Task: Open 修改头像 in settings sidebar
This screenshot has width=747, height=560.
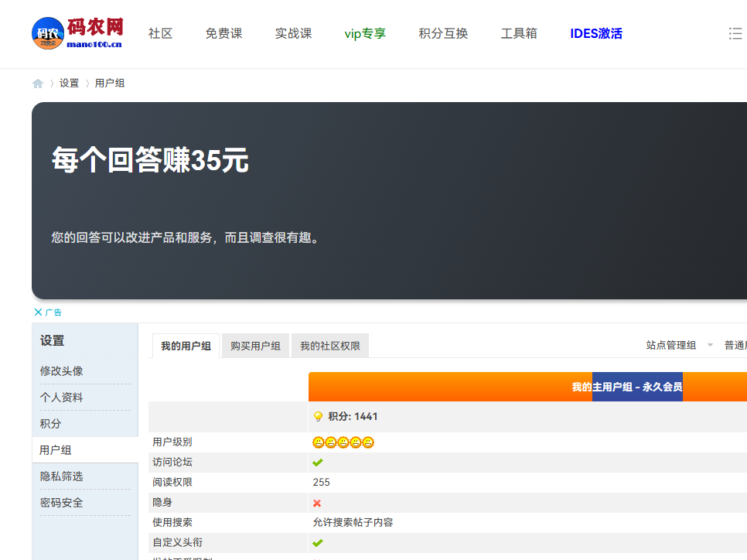Action: [x=61, y=370]
